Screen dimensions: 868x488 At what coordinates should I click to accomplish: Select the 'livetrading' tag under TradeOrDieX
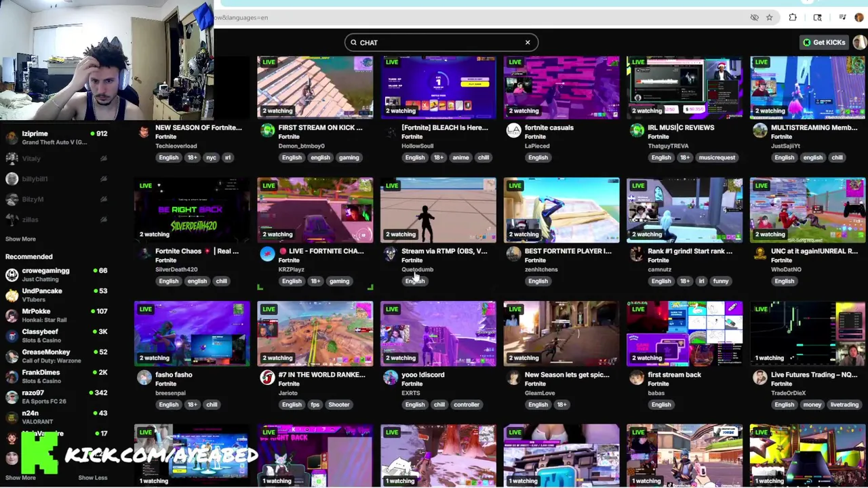coord(844,405)
